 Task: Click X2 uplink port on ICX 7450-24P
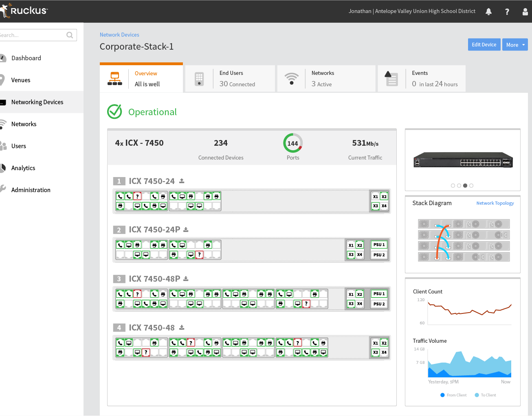pos(360,245)
